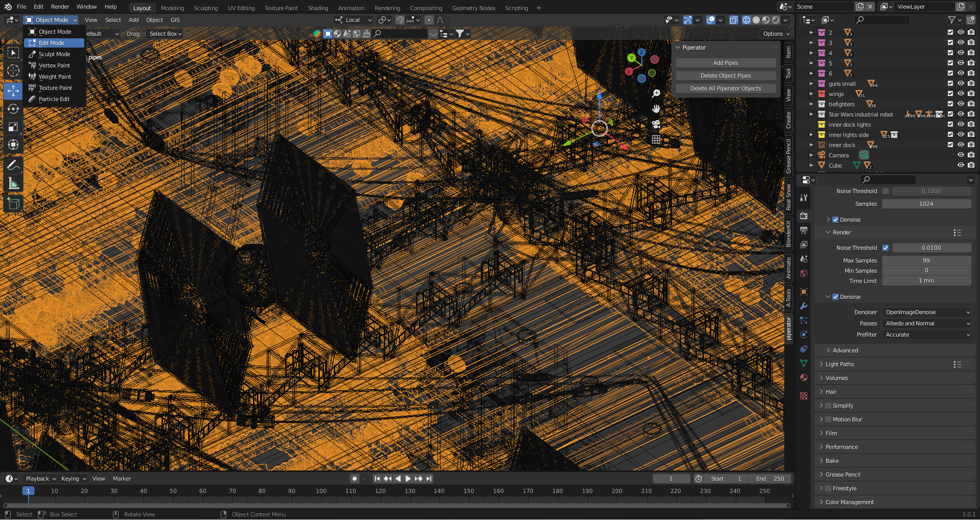Hide the Cube object in viewport

tap(961, 166)
